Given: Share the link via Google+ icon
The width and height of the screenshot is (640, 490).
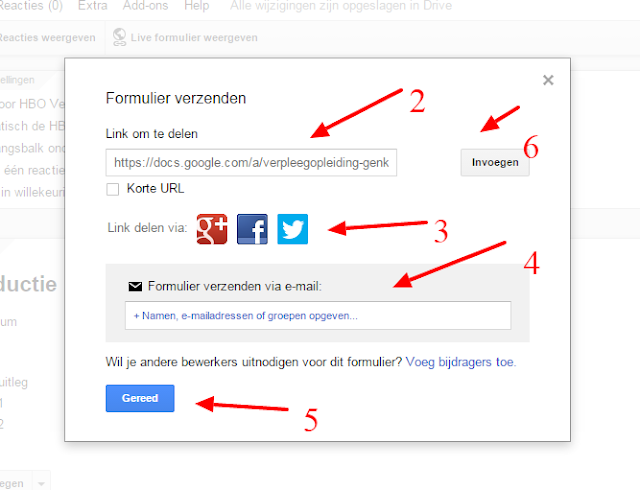Looking at the screenshot, I should click(212, 229).
